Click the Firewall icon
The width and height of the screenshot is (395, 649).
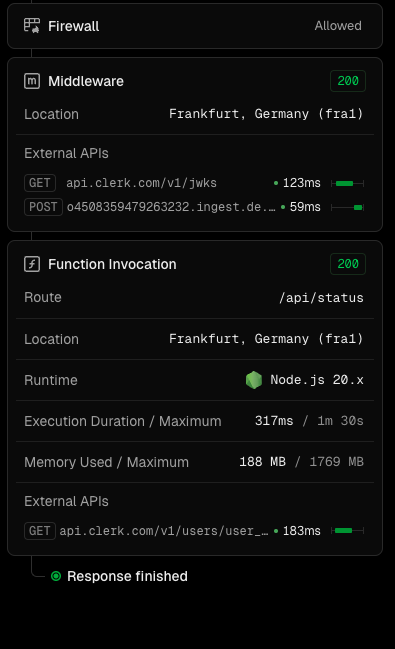[32, 26]
